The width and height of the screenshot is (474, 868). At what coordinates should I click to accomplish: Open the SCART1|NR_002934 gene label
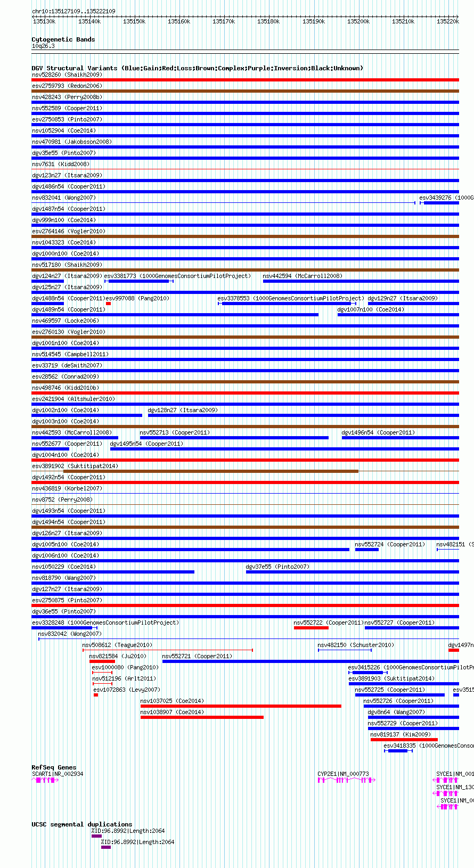(x=58, y=774)
